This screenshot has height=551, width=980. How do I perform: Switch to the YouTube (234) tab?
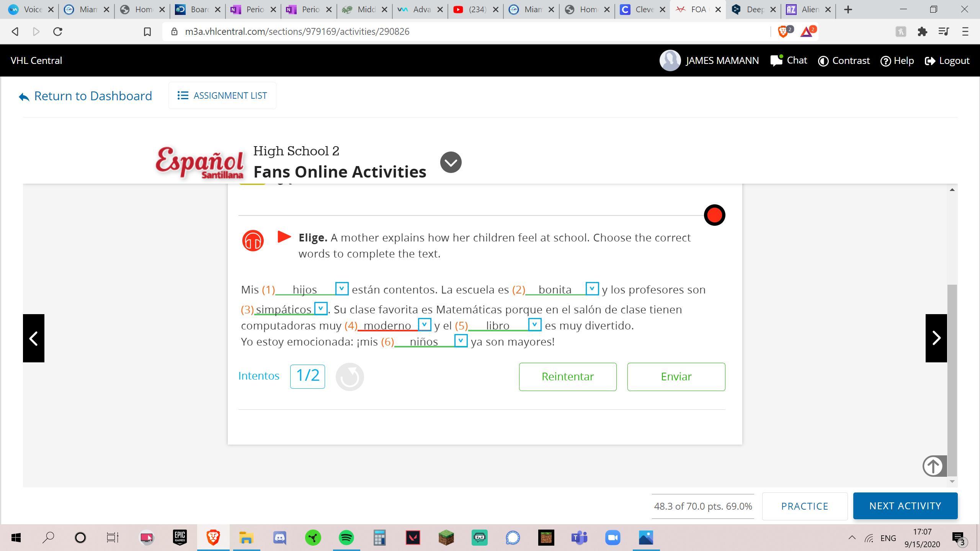(x=475, y=10)
